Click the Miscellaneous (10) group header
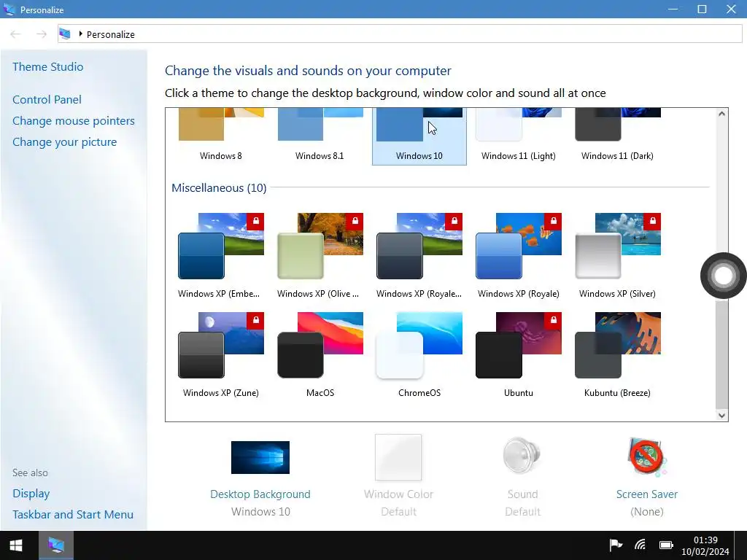Viewport: 747px width, 560px height. point(219,187)
